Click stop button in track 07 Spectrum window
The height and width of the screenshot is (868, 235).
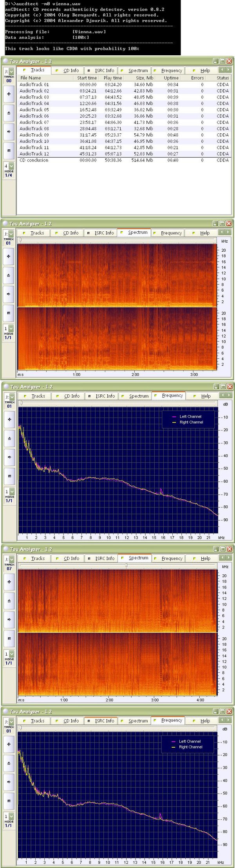click(9, 638)
